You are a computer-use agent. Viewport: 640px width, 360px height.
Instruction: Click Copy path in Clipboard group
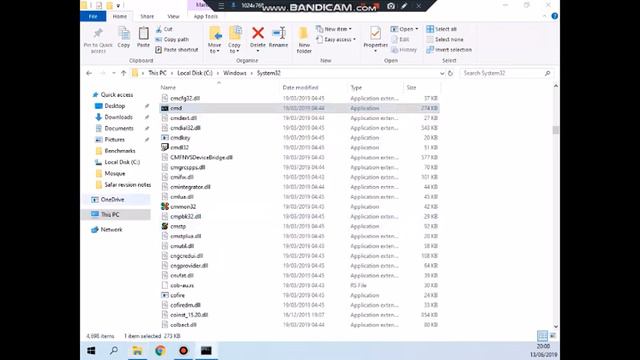pos(172,39)
